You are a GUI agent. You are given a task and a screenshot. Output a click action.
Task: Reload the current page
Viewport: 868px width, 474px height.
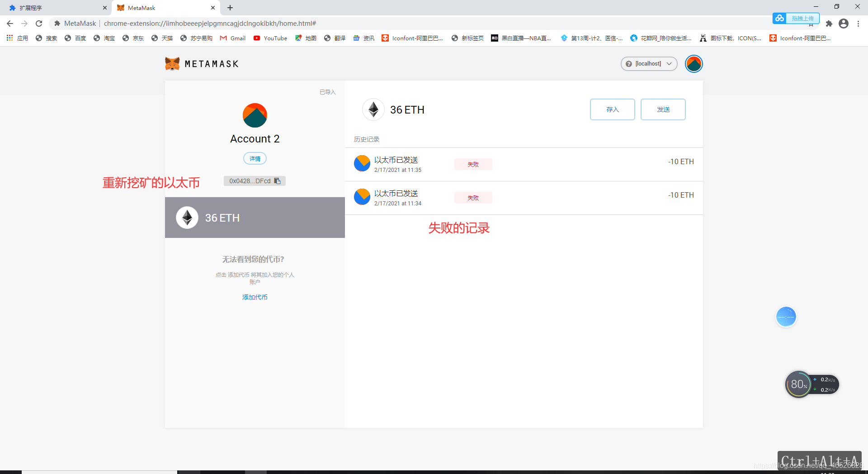pyautogui.click(x=39, y=24)
